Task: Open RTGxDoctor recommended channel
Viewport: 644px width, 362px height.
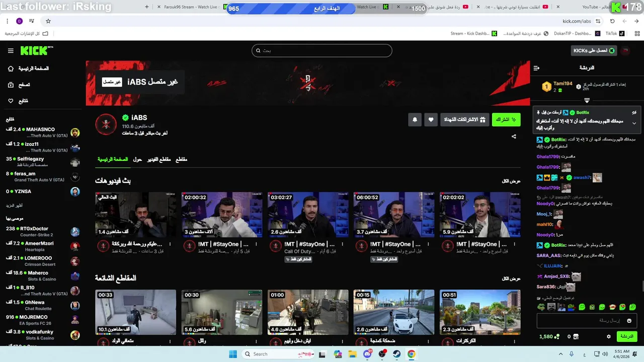Action: 43,232
